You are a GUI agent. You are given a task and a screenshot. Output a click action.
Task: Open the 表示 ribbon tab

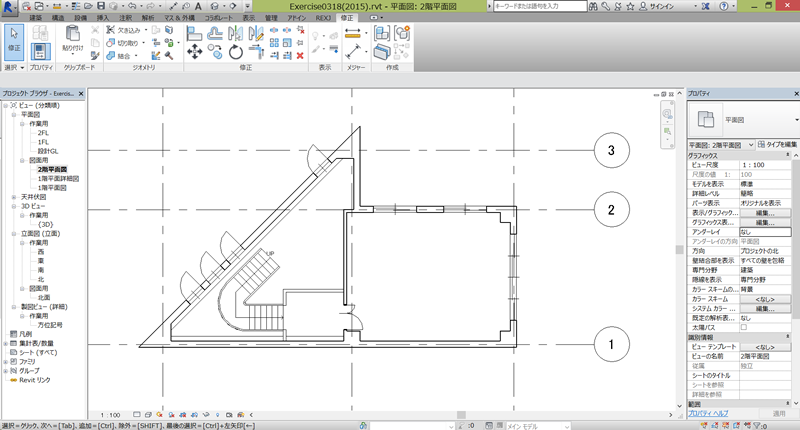(x=248, y=18)
